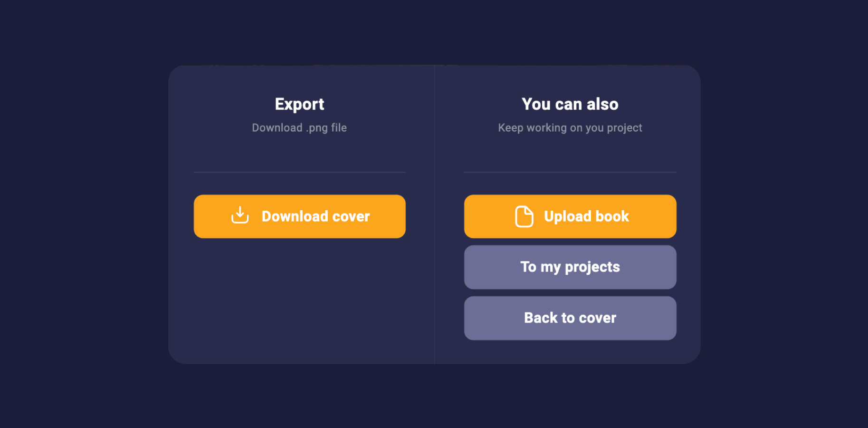Click the divider line under You can also
This screenshot has width=868, height=428.
570,172
